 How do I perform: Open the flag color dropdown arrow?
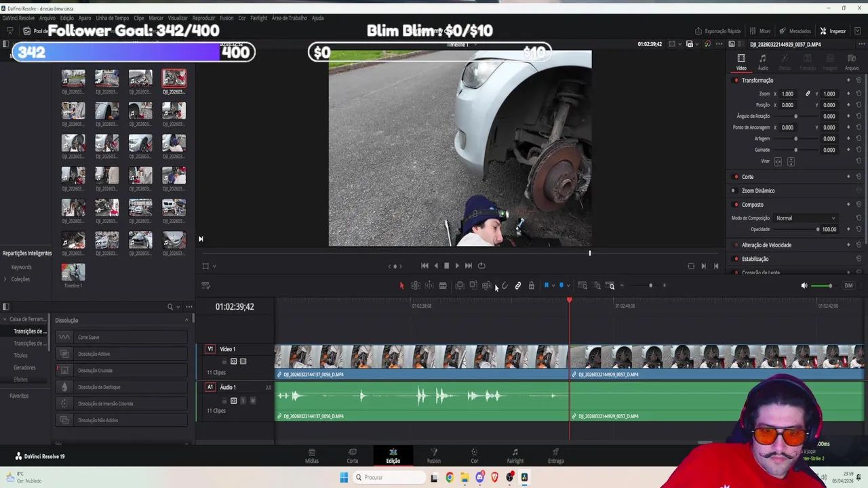(553, 285)
